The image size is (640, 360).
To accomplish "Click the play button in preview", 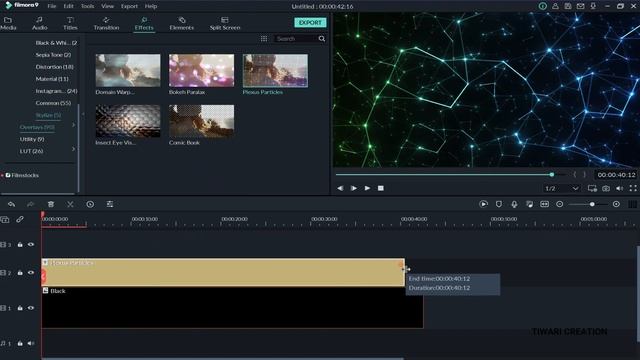I will (x=367, y=188).
